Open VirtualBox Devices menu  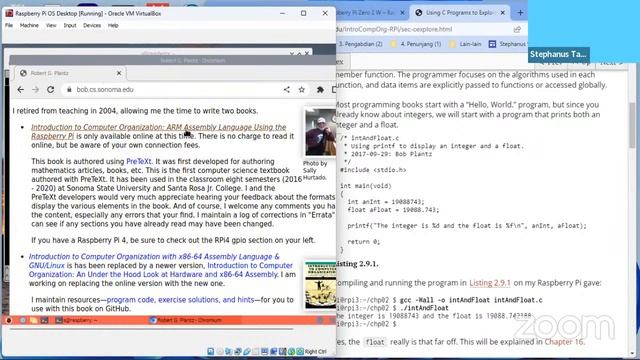pos(92,25)
